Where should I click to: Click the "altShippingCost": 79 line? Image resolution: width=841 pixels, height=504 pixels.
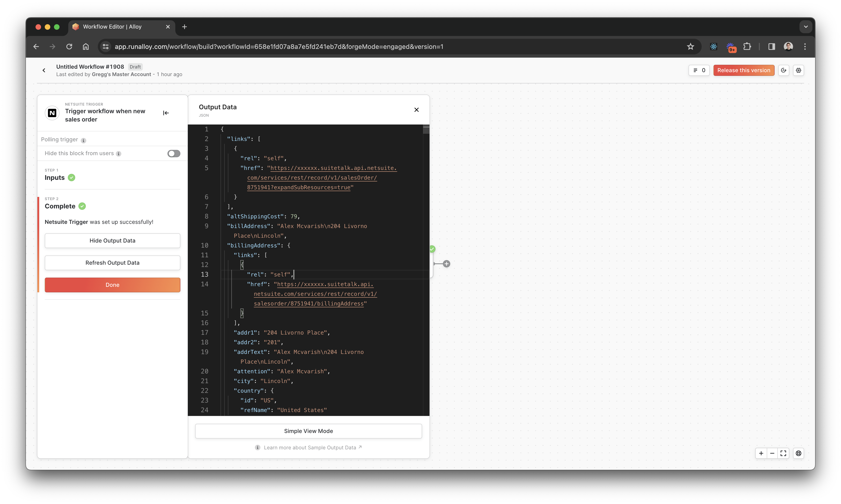(x=264, y=216)
